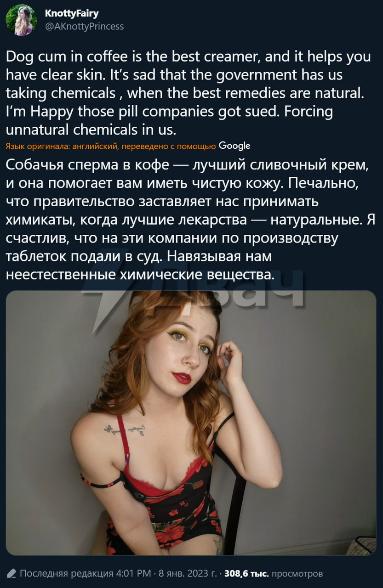Open the @AKnottyPrincess handle link
This screenshot has height=588, width=383.
coord(84,26)
